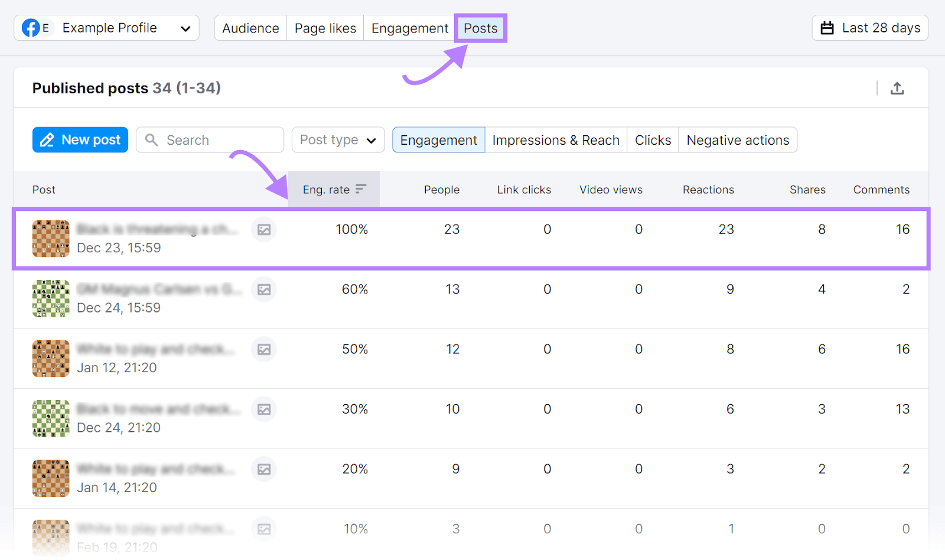Sort posts using the Eng. rate sort icon

(x=361, y=189)
